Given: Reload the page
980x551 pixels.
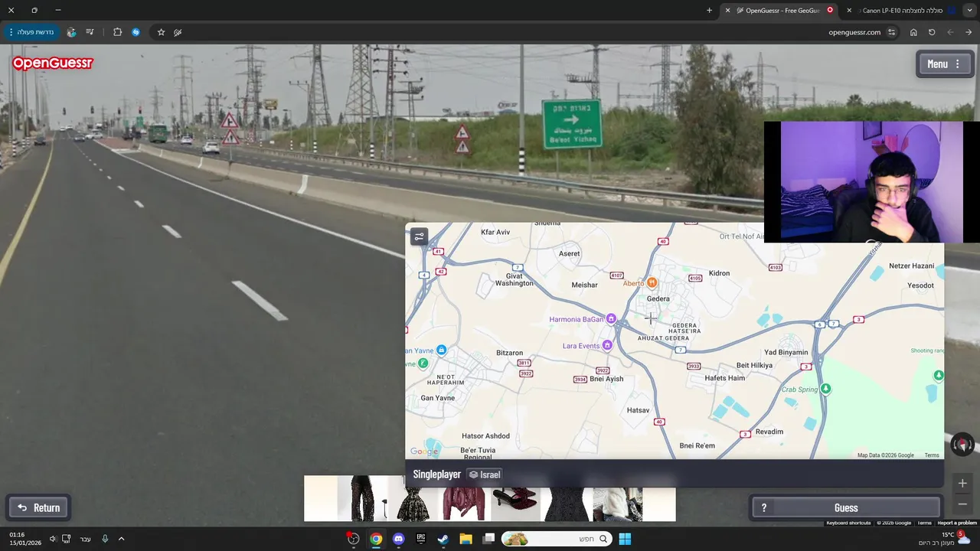Looking at the screenshot, I should 932,32.
